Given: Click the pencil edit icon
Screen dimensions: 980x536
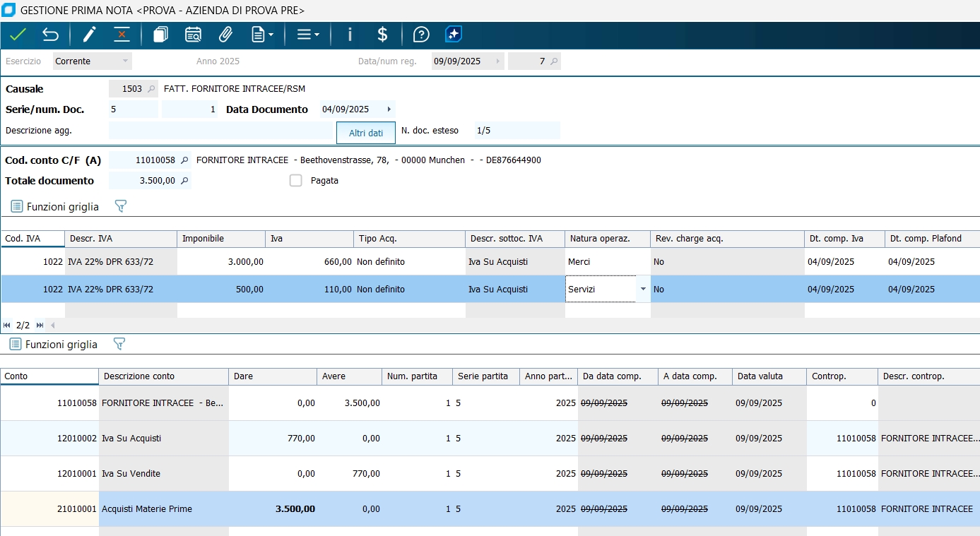Looking at the screenshot, I should click(x=90, y=35).
